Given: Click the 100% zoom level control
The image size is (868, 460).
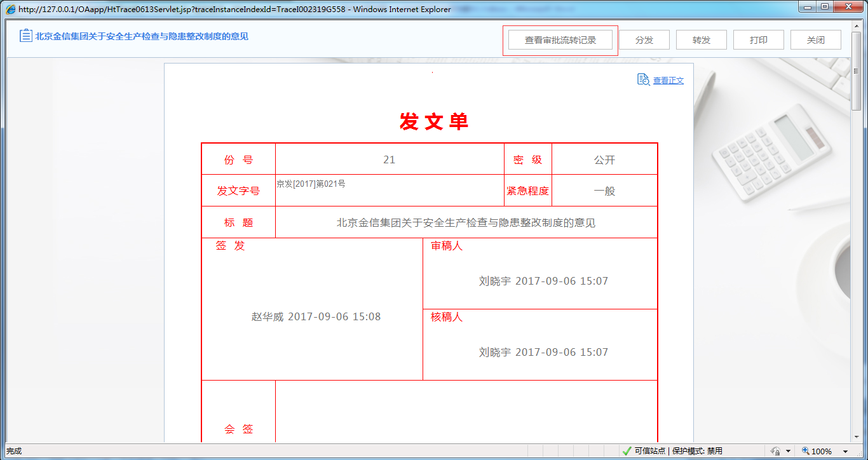Looking at the screenshot, I should click(822, 450).
